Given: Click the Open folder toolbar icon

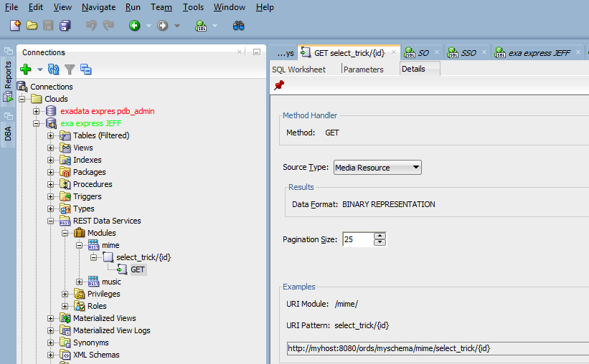Looking at the screenshot, I should [32, 26].
